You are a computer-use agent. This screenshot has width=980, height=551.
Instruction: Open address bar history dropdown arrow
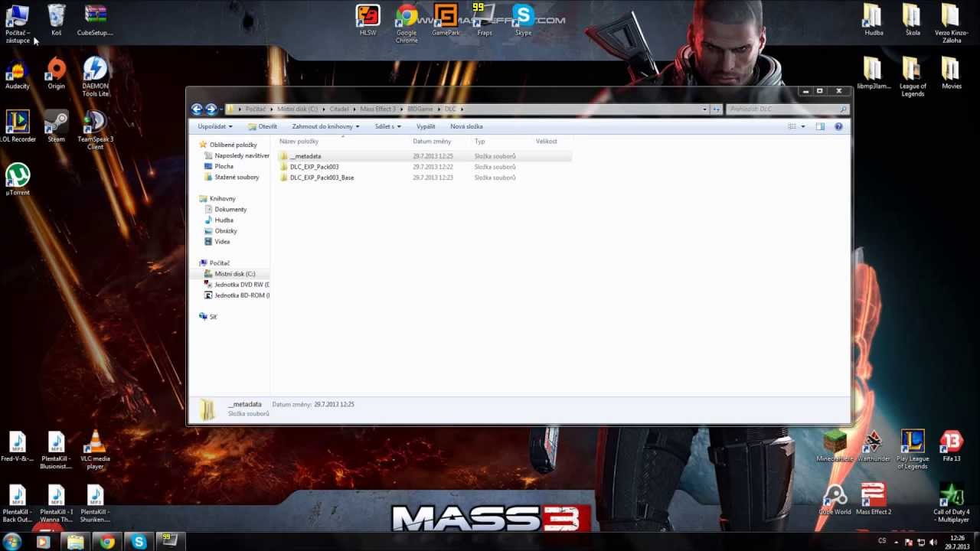704,109
